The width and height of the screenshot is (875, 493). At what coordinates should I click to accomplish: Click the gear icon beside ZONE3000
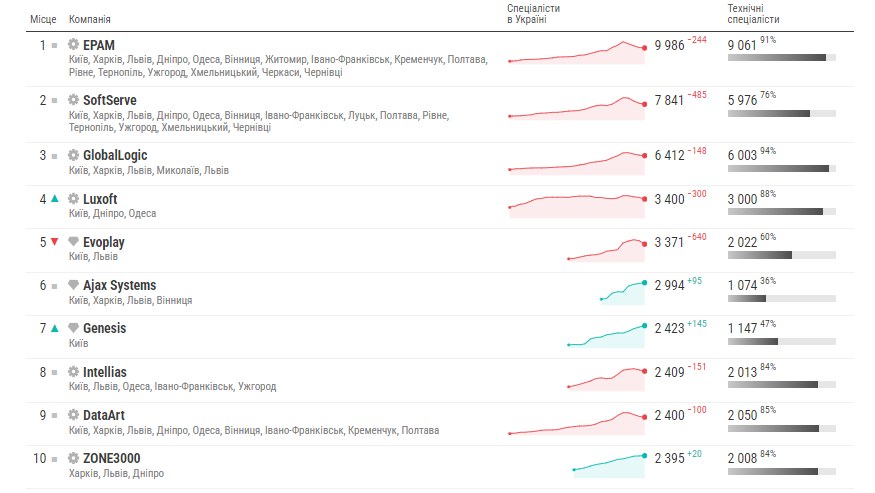[73, 458]
